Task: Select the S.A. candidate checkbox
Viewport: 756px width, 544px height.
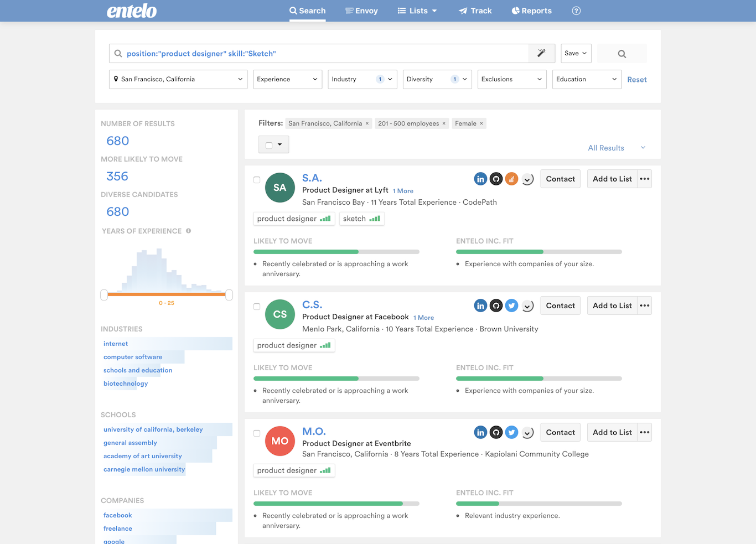Action: 257,180
